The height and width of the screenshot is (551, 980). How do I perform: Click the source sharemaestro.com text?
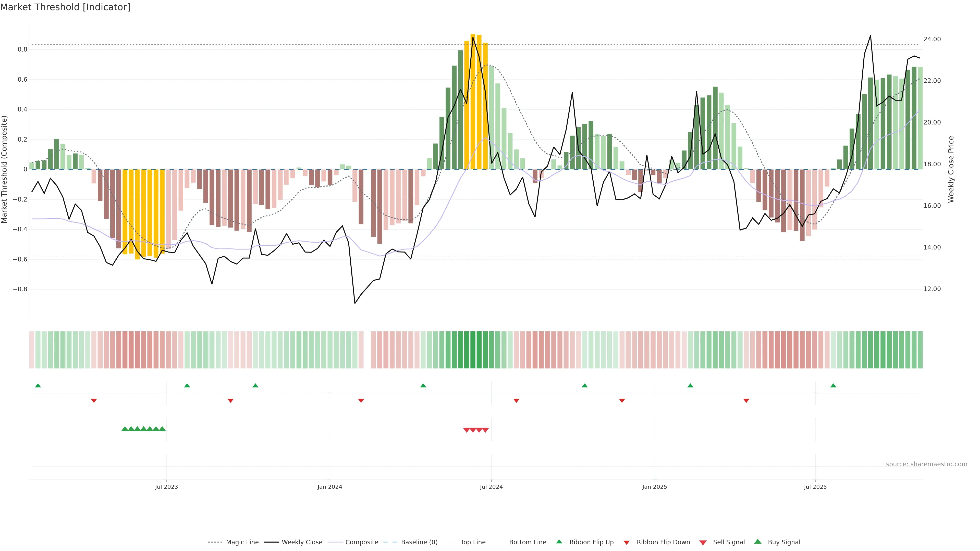pyautogui.click(x=926, y=464)
